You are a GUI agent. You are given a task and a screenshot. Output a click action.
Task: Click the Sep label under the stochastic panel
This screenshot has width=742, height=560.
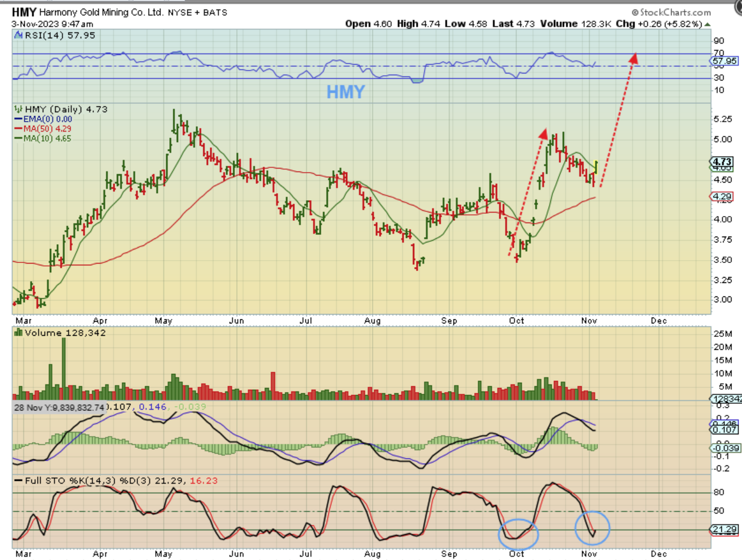[449, 554]
